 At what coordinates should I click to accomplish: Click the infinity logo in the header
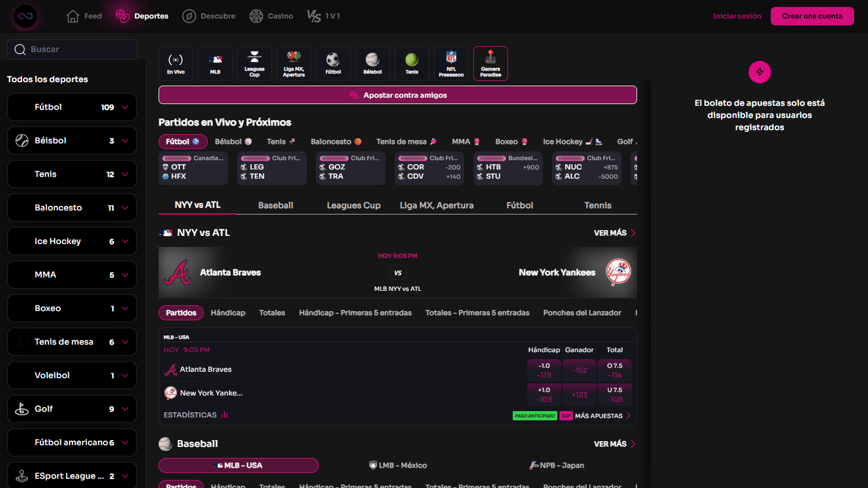pos(25,16)
